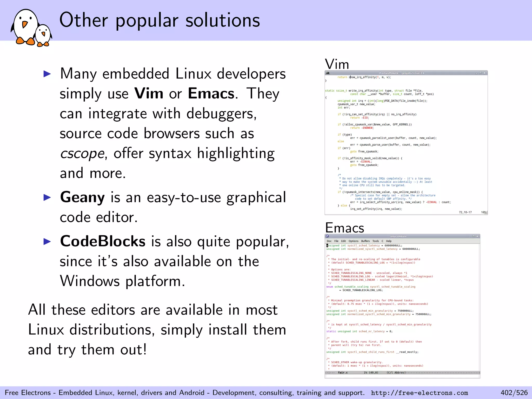Click the Emacs screenshot thumbnail
Image resolution: width=532 pixels, height=399 pixels.
coord(402,306)
